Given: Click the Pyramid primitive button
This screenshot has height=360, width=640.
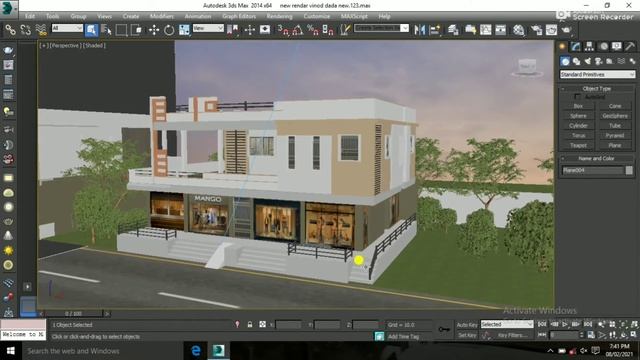Looking at the screenshot, I should pos(615,136).
